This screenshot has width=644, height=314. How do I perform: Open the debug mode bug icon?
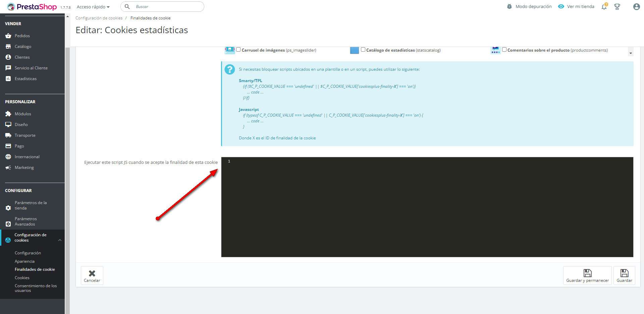pyautogui.click(x=509, y=6)
